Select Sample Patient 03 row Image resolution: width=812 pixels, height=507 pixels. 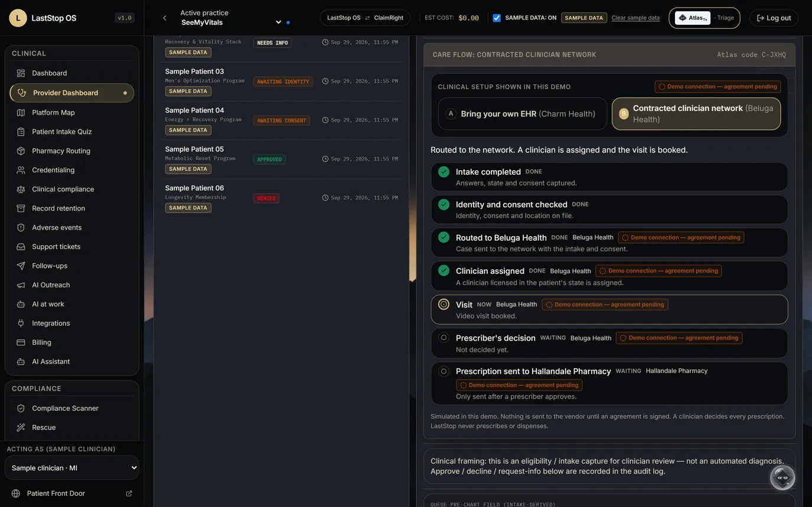[x=282, y=81]
